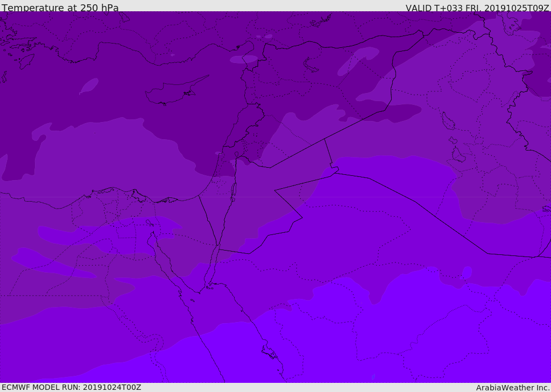Click the island of Cyprus on the map
This screenshot has width=551, height=392.
coord(176,91)
